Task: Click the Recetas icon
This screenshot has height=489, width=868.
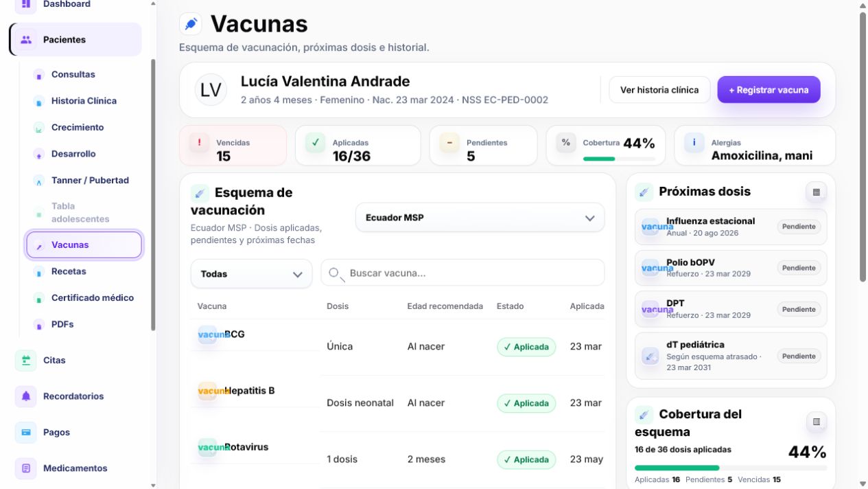Action: [x=39, y=272]
